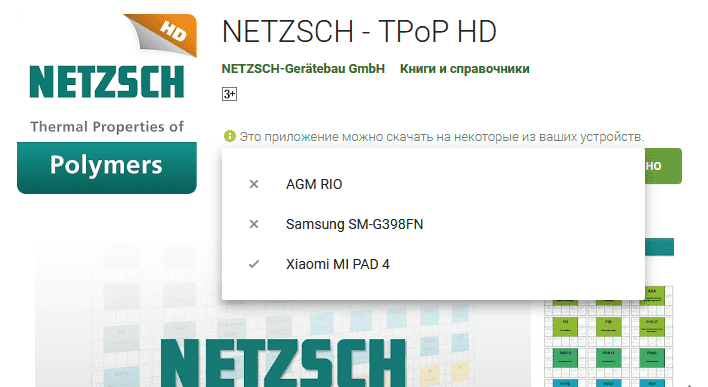Image resolution: width=708 pixels, height=387 pixels.
Task: Click the X icon beside Samsung SM-G398FN
Action: (x=254, y=224)
